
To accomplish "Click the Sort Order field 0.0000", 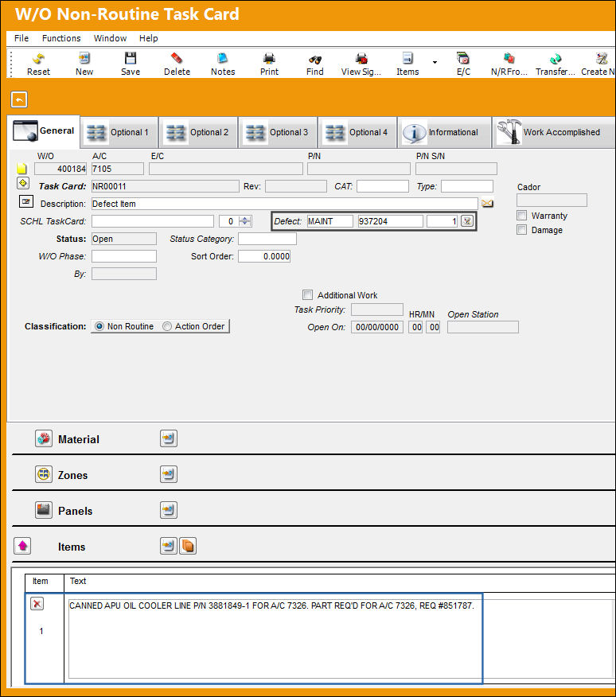I will click(264, 256).
